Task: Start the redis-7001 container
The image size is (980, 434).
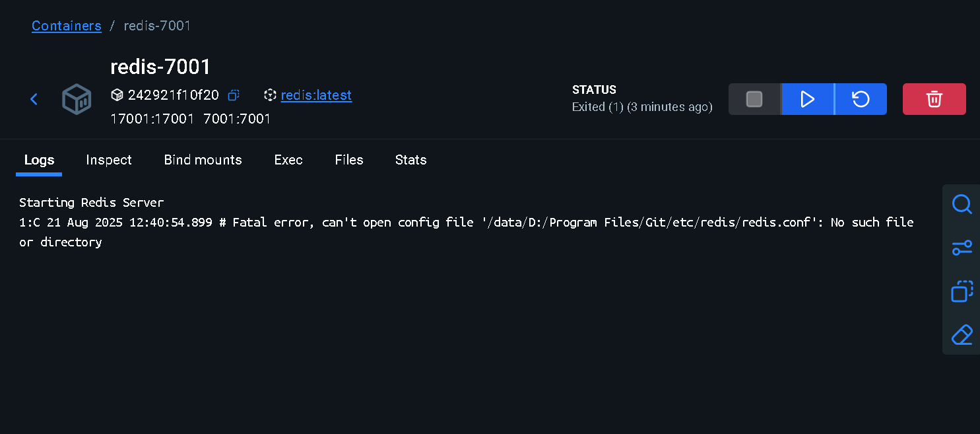Action: click(807, 99)
